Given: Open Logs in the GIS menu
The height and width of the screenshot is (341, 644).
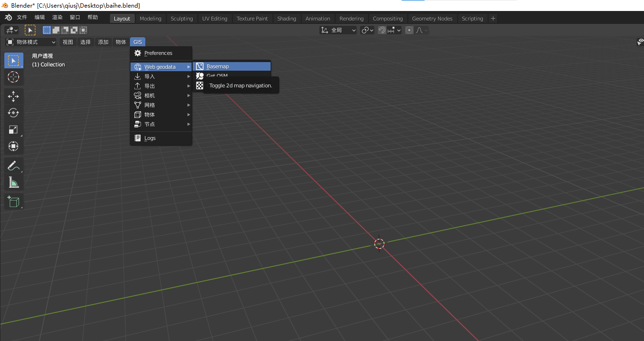Looking at the screenshot, I should tap(150, 138).
